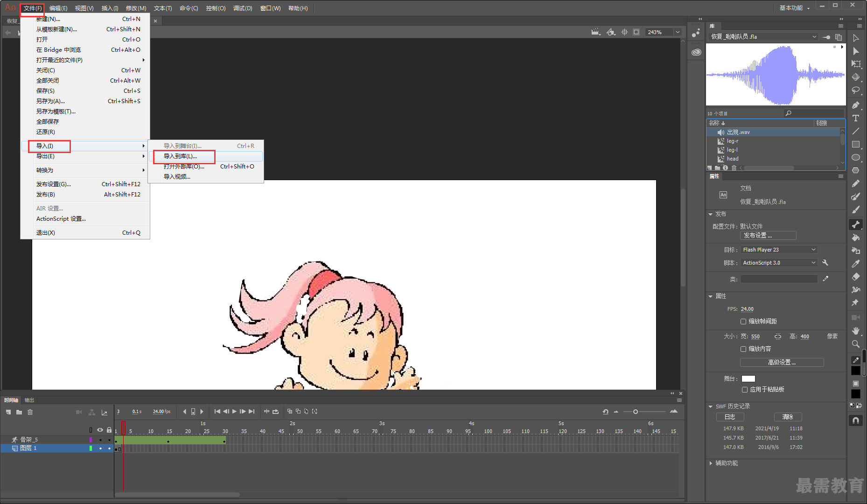Select the Paint Bucket tool
Image resolution: width=867 pixels, height=504 pixels.
coord(856,238)
